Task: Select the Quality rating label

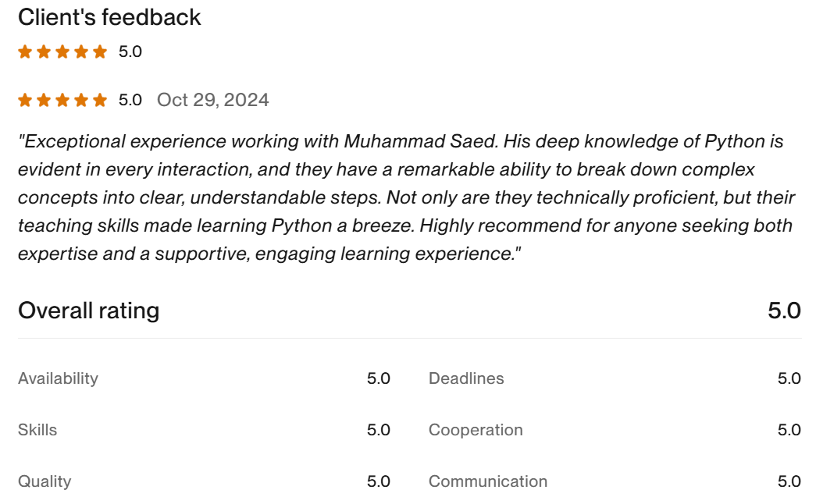Action: pos(45,481)
